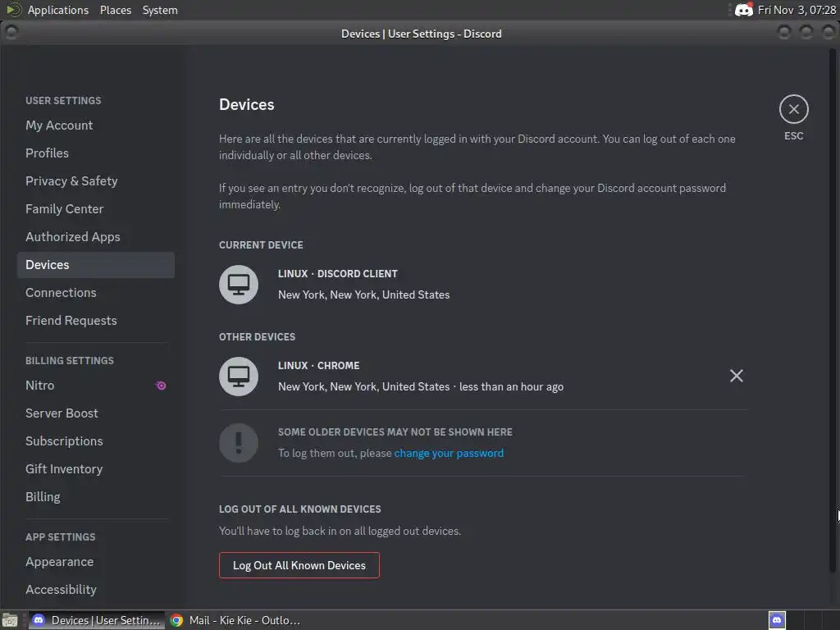Click the Chrome icon in the taskbar
This screenshot has width=840, height=630.
click(176, 620)
